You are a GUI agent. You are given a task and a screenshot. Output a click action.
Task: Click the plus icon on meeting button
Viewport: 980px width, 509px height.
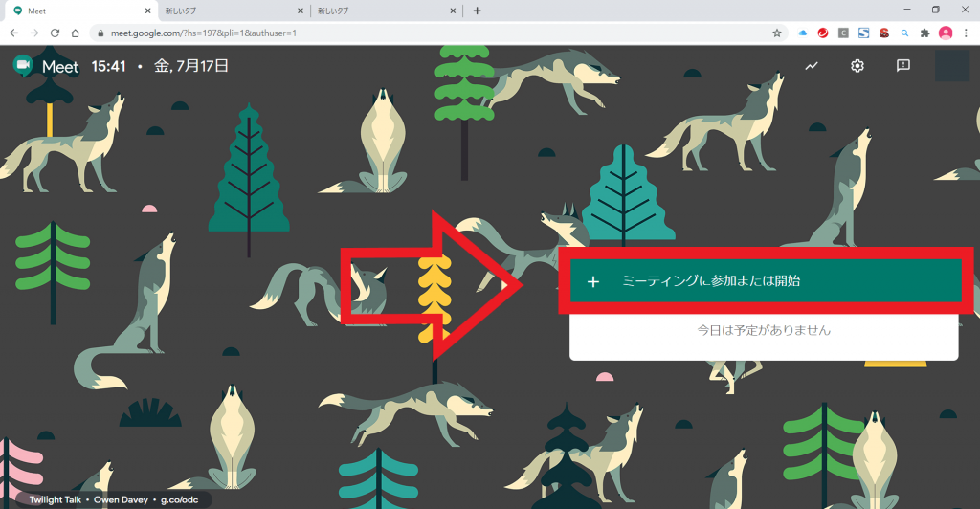click(593, 281)
